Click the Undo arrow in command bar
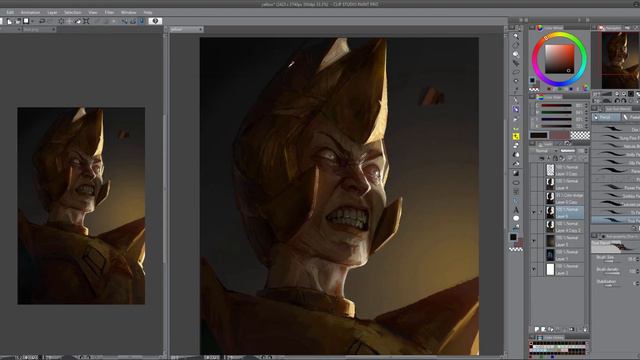Viewport: 640px width, 360px height. point(42,21)
